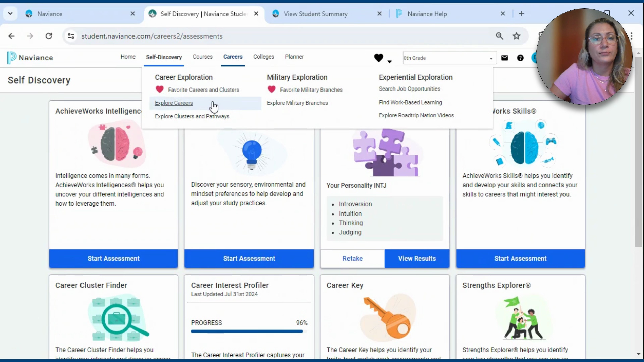The height and width of the screenshot is (362, 644).
Task: Open the tab search dropdown
Action: point(10,14)
